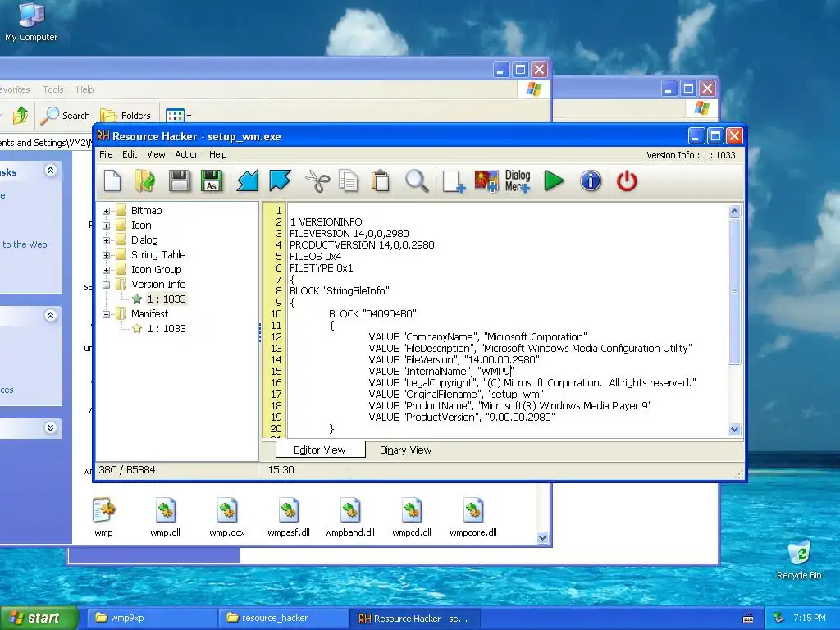
Task: Save the file with the gray floppy icon
Action: click(180, 181)
